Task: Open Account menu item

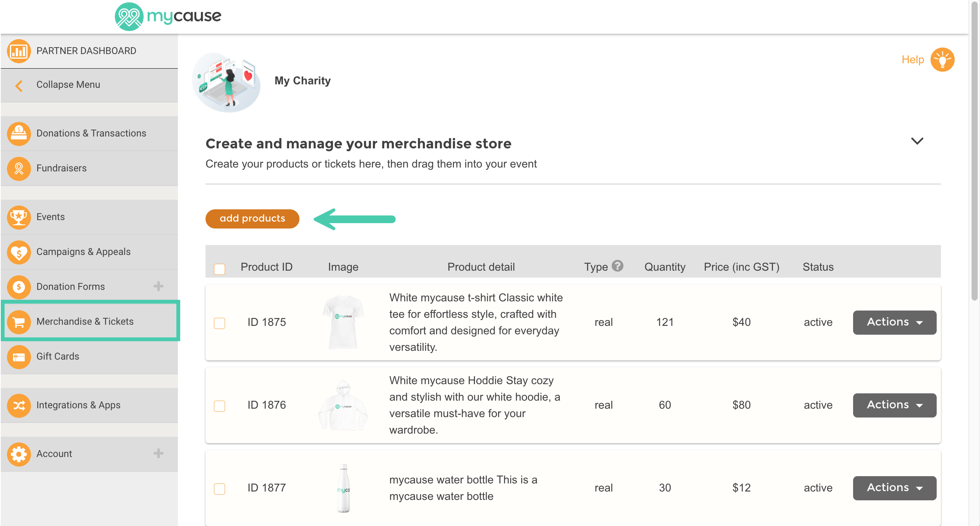Action: pos(89,454)
